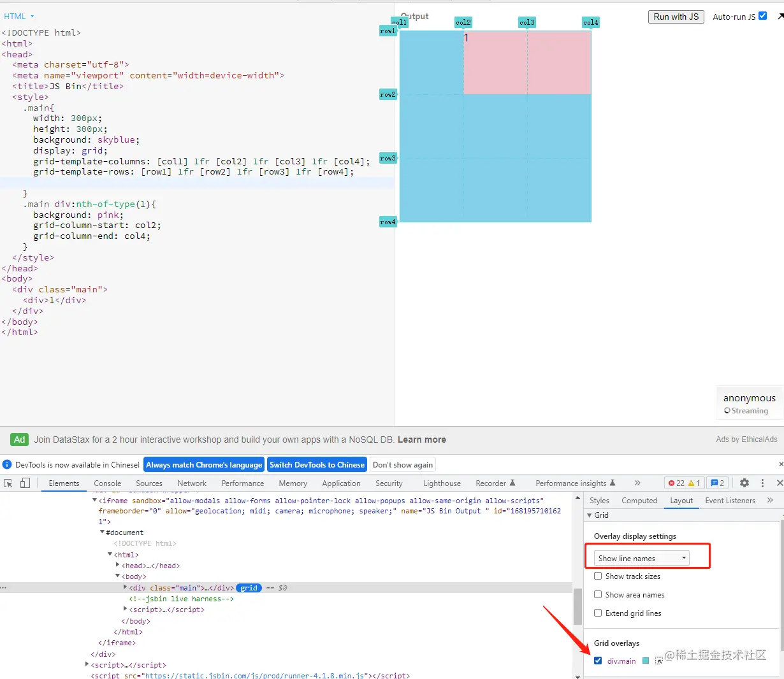The height and width of the screenshot is (679, 784).
Task: Open the Security tab
Action: (x=389, y=483)
